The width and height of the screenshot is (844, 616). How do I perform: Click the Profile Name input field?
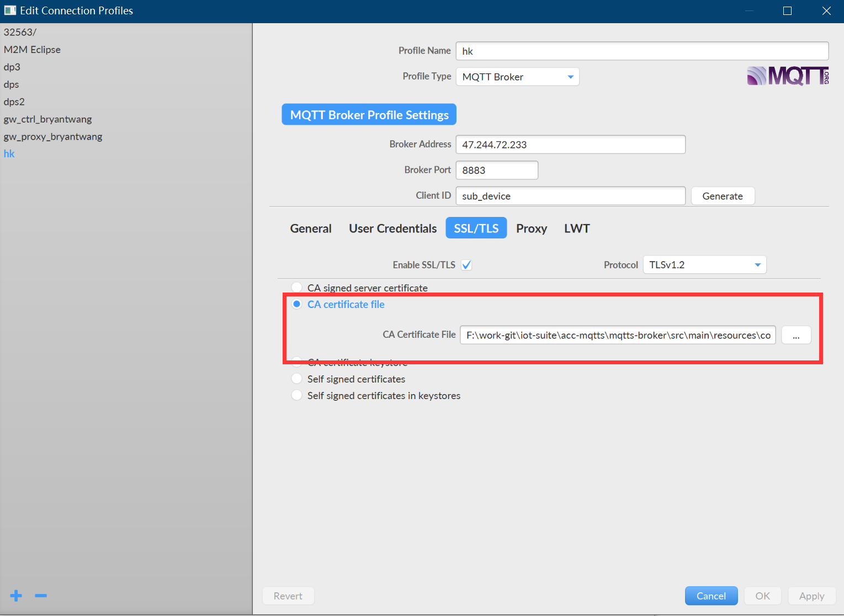pyautogui.click(x=642, y=51)
